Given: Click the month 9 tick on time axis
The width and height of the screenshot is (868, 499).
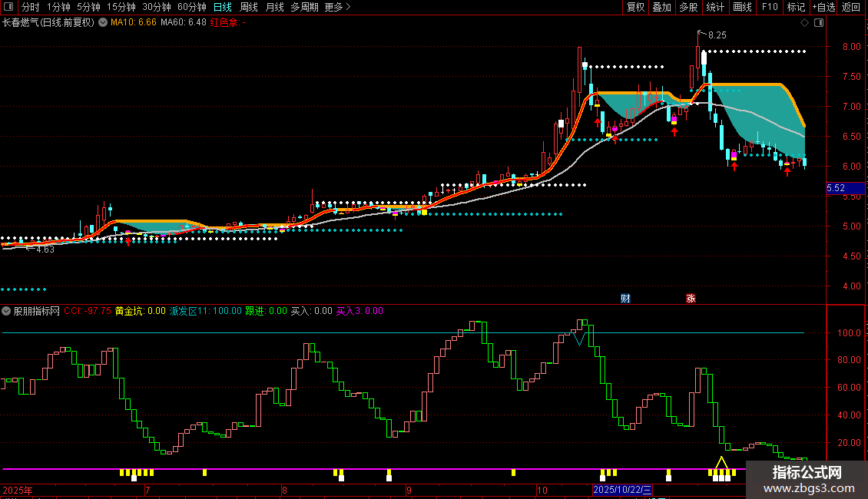Looking at the screenshot, I should [409, 490].
